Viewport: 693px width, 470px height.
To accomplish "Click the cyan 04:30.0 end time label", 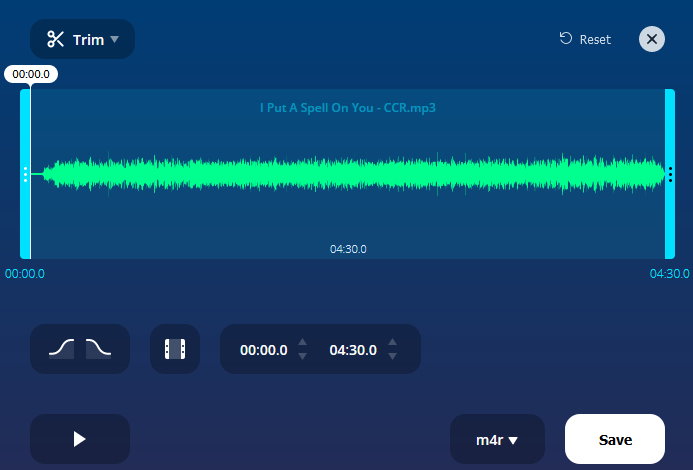I will pos(669,274).
